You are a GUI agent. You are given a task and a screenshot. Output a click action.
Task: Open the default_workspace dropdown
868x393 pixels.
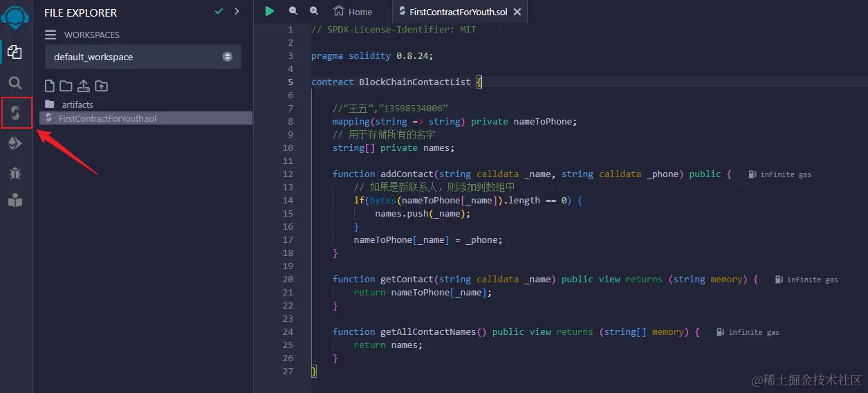[143, 57]
